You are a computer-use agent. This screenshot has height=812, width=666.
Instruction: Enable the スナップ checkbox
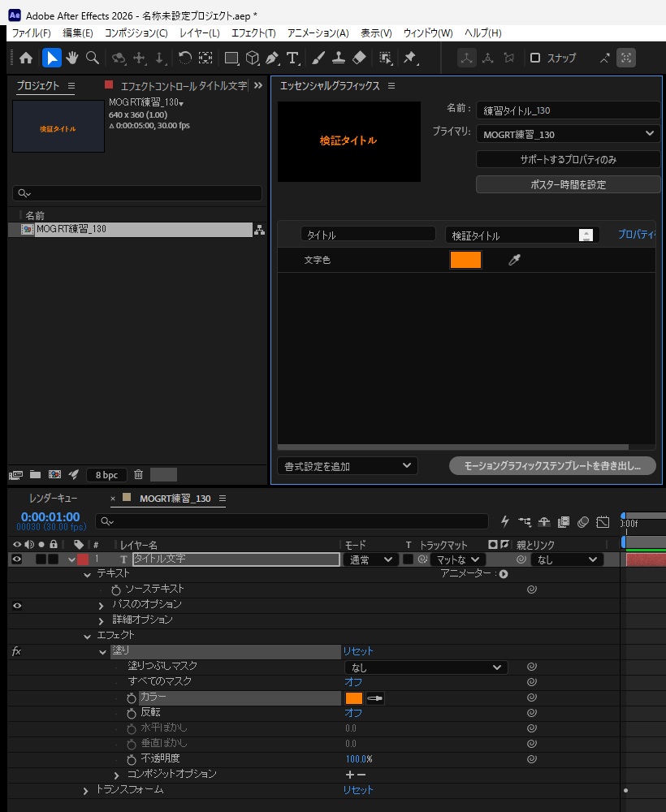[x=535, y=58]
